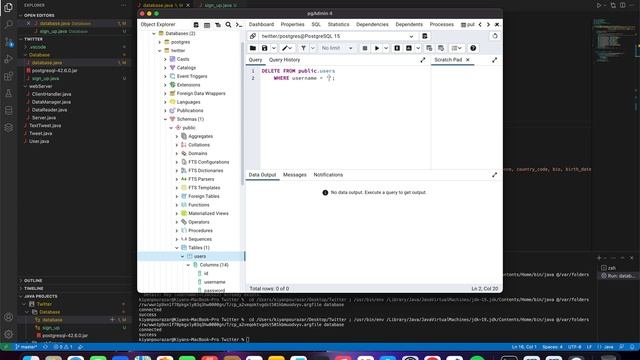Open VS Code Testing flask icon
The image size is (640, 360).
tap(9, 93)
